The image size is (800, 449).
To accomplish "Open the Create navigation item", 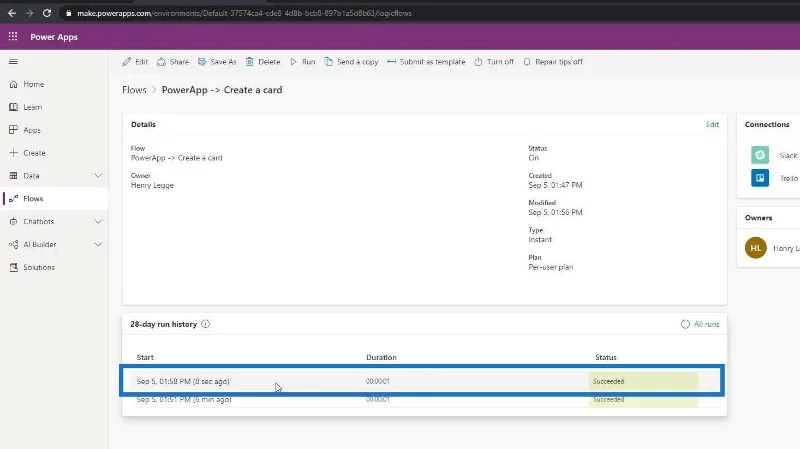I will pyautogui.click(x=54, y=153).
